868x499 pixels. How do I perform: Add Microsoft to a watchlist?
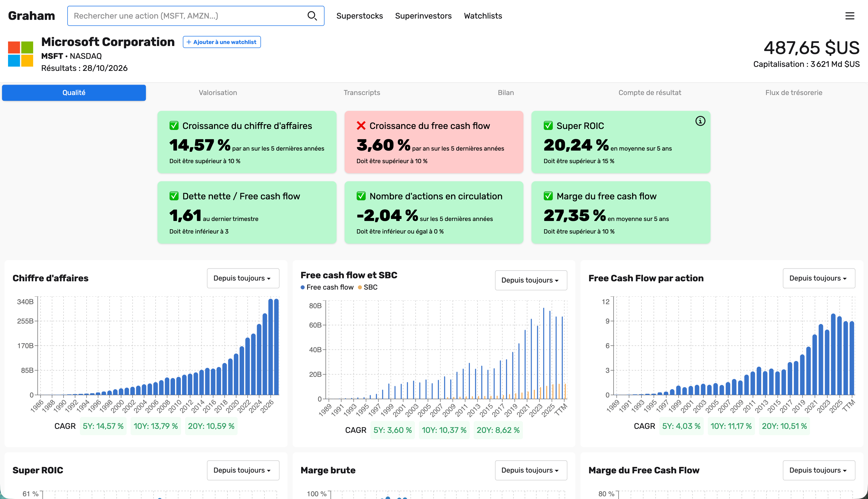pos(222,42)
